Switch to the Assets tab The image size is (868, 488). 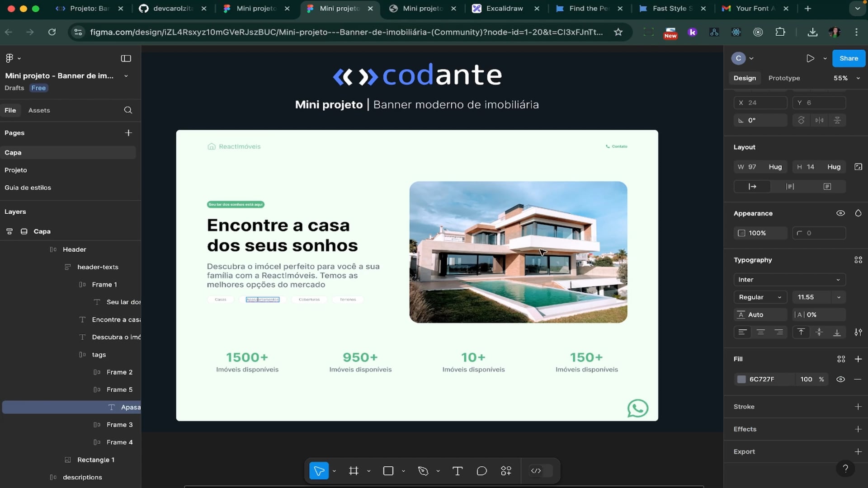tap(39, 110)
